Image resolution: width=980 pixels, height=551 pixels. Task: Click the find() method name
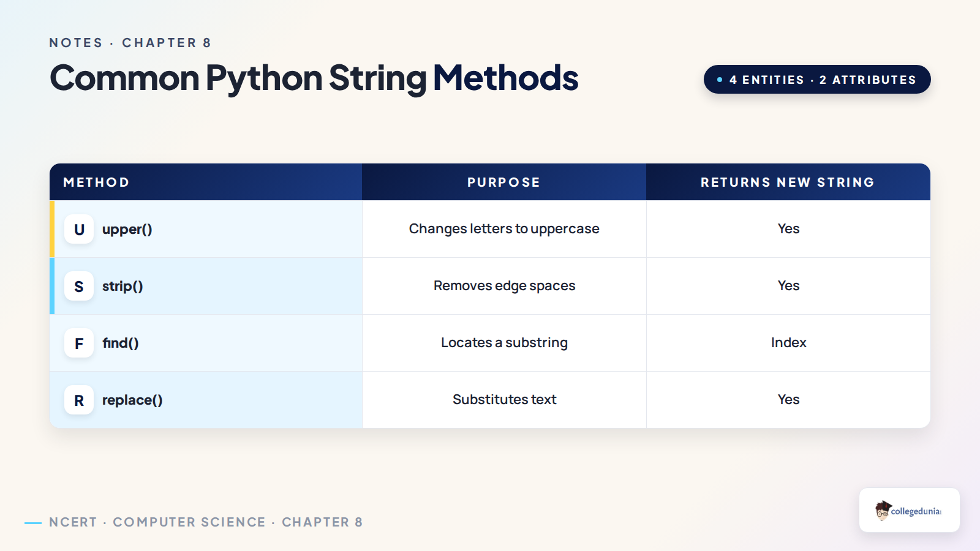tap(121, 343)
